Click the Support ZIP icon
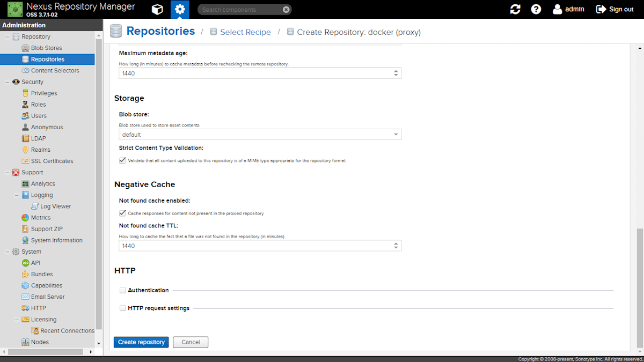The width and height of the screenshot is (644, 362). coord(25,229)
